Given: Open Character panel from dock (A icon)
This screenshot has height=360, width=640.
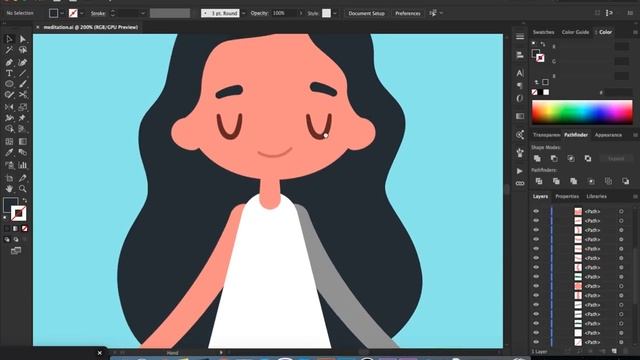Looking at the screenshot, I should [x=520, y=73].
